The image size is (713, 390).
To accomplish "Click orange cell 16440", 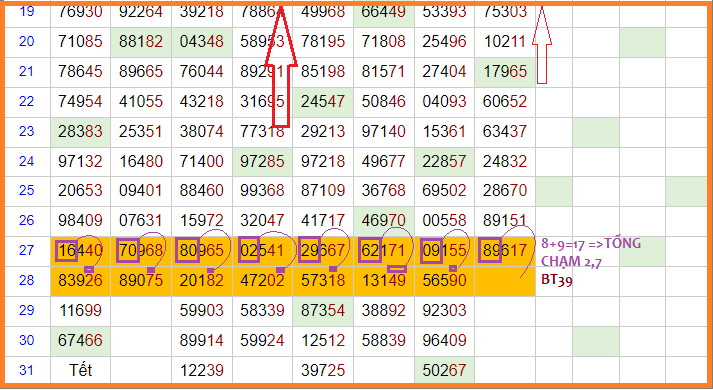I will point(80,251).
